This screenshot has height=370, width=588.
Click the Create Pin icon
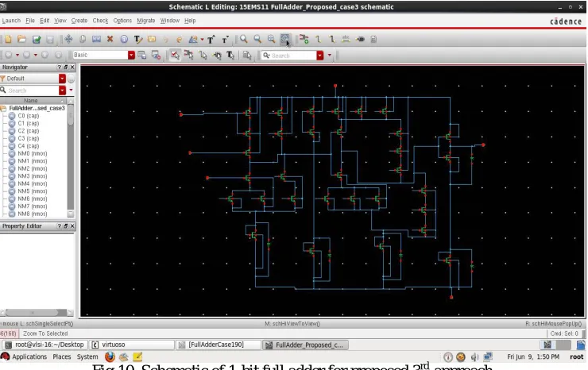pos(360,39)
